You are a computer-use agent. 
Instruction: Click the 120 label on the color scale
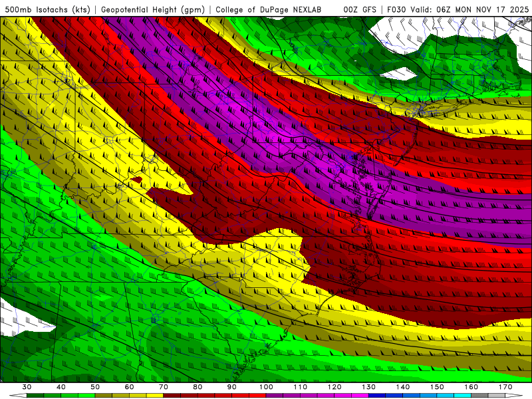pyautogui.click(x=334, y=387)
